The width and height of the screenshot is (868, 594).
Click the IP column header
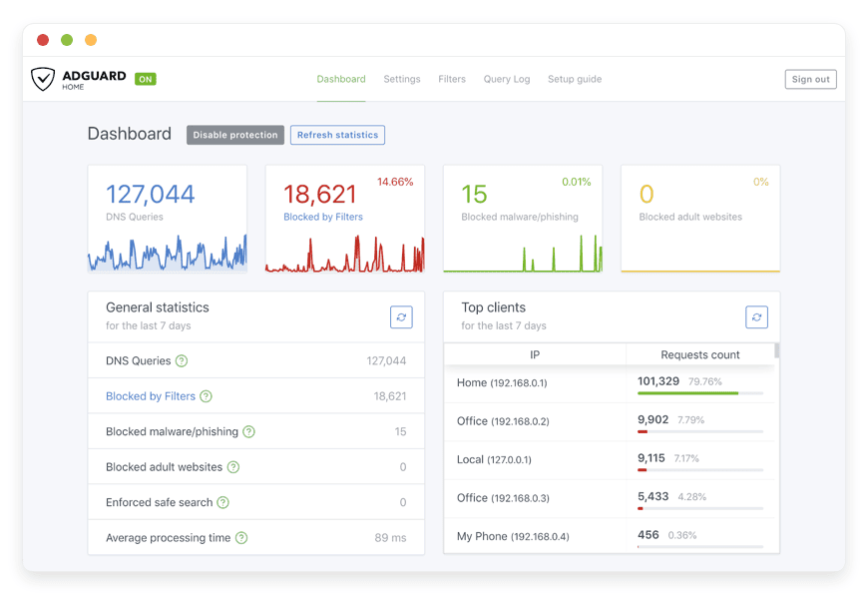(535, 354)
